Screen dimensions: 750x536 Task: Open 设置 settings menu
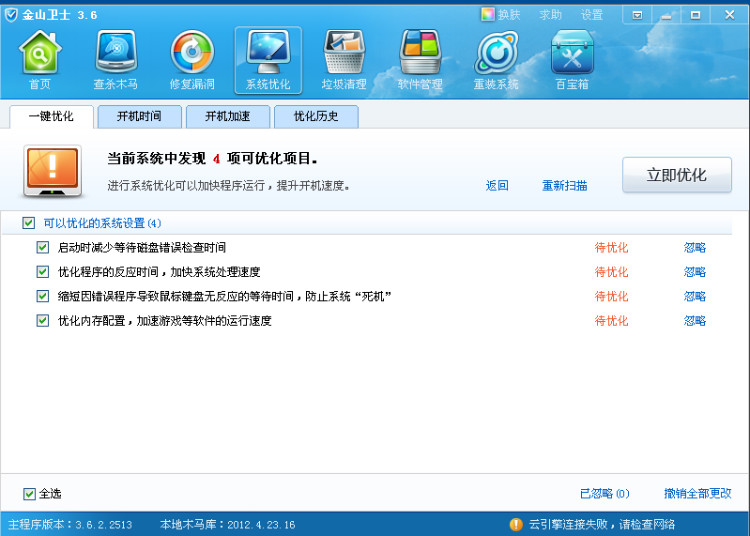pos(592,15)
